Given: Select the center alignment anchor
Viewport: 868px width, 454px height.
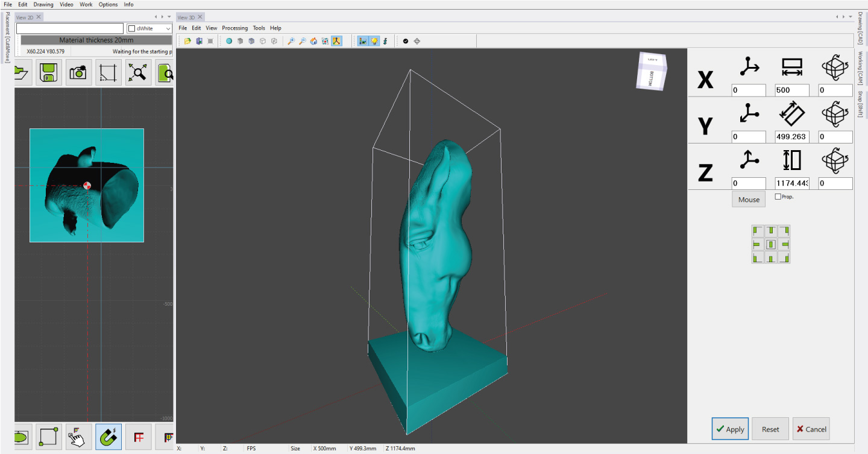Looking at the screenshot, I should (x=771, y=245).
